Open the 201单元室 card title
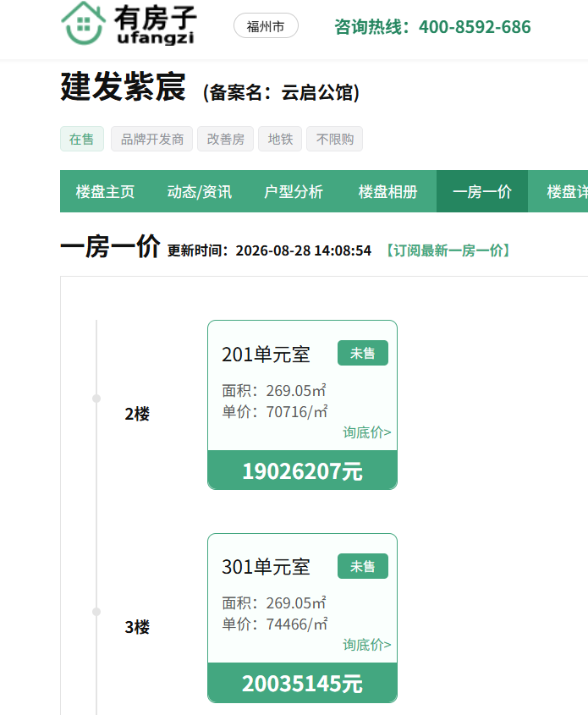This screenshot has height=715, width=588. tap(266, 355)
